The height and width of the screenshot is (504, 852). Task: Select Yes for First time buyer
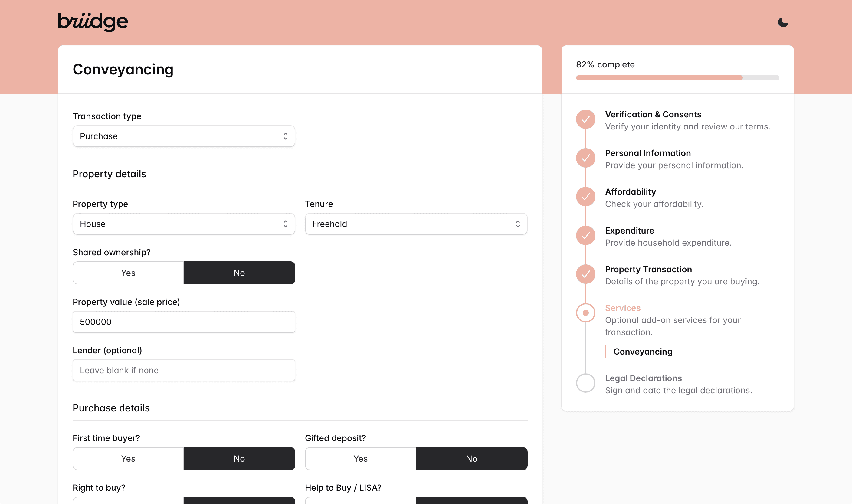pos(128,459)
